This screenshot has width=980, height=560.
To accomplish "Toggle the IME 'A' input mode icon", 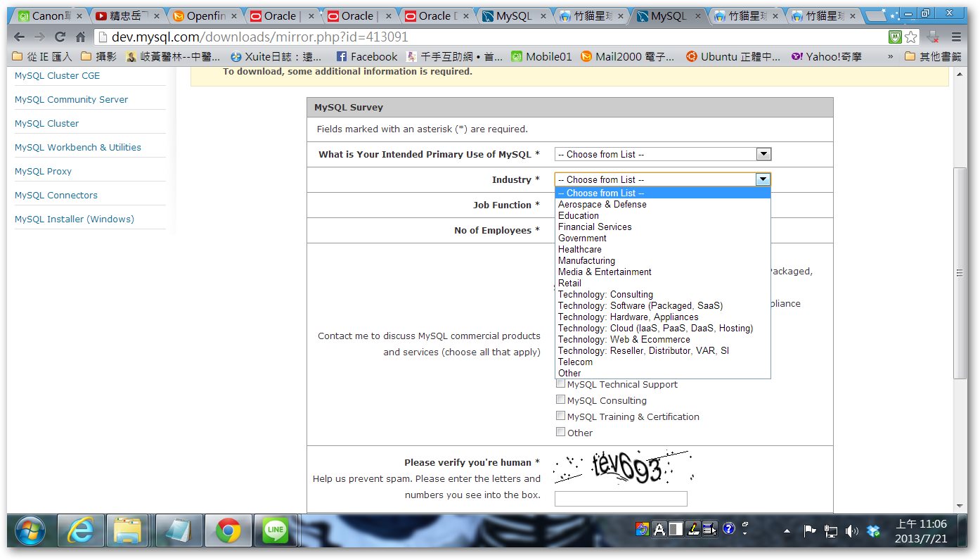I will [659, 529].
